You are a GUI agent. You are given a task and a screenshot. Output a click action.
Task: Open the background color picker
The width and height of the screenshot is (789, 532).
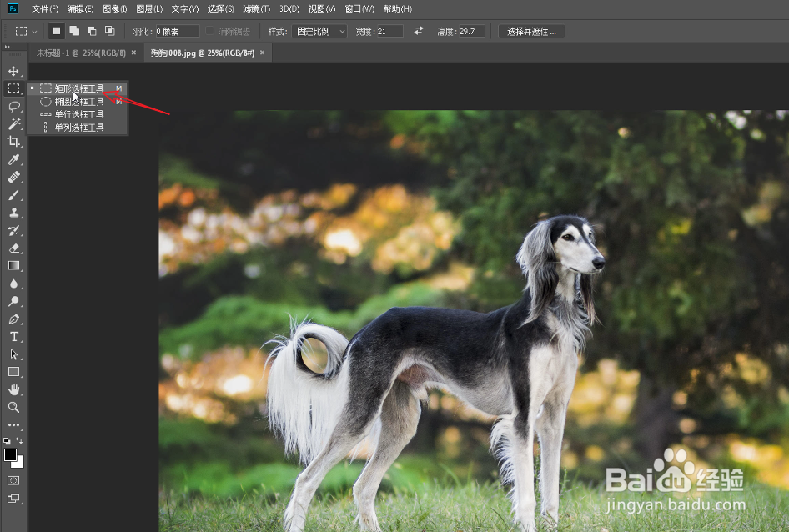pos(20,463)
